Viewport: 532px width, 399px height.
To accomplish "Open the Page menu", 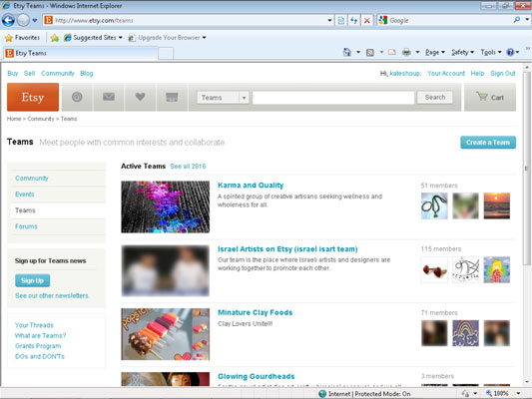I will [435, 52].
